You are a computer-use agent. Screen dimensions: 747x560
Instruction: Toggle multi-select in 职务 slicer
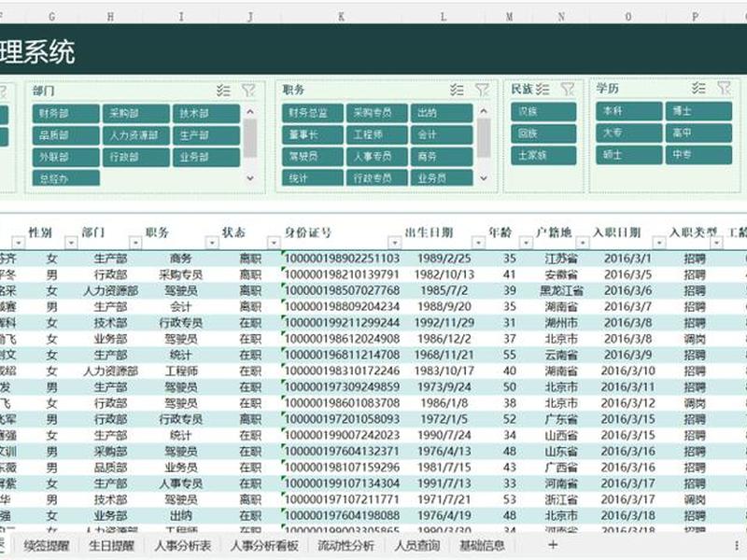[x=457, y=89]
